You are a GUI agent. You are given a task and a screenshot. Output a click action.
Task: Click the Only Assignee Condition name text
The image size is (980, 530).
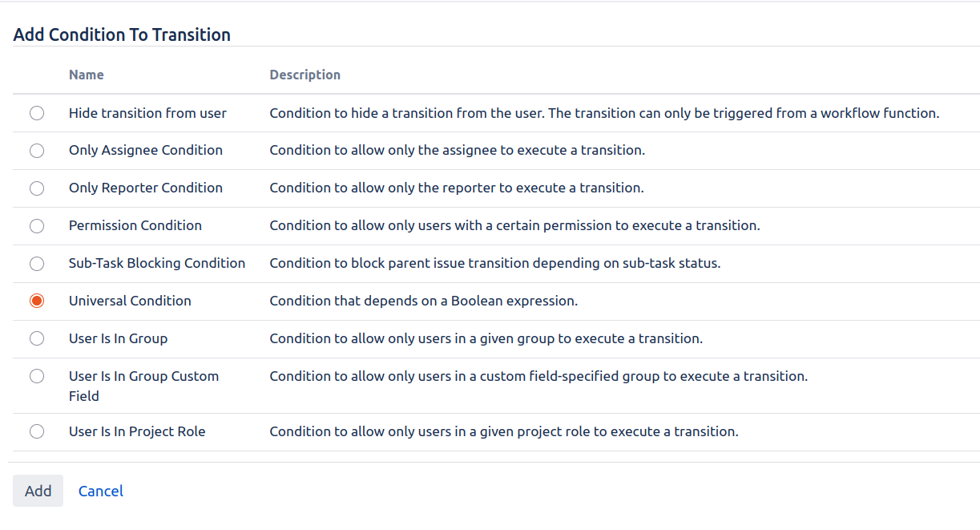pos(145,150)
